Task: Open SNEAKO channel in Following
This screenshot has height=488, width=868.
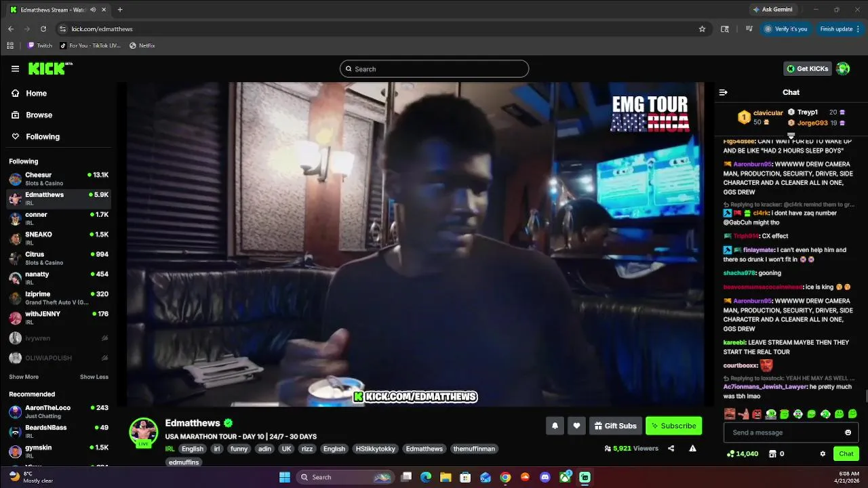Action: tap(58, 239)
